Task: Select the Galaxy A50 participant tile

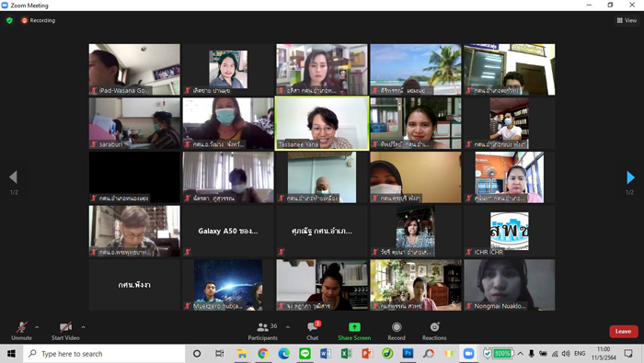Action: 228,231
